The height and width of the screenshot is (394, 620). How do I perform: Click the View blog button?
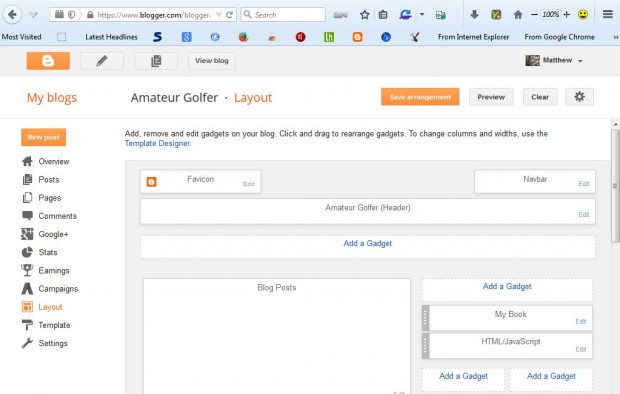(212, 61)
